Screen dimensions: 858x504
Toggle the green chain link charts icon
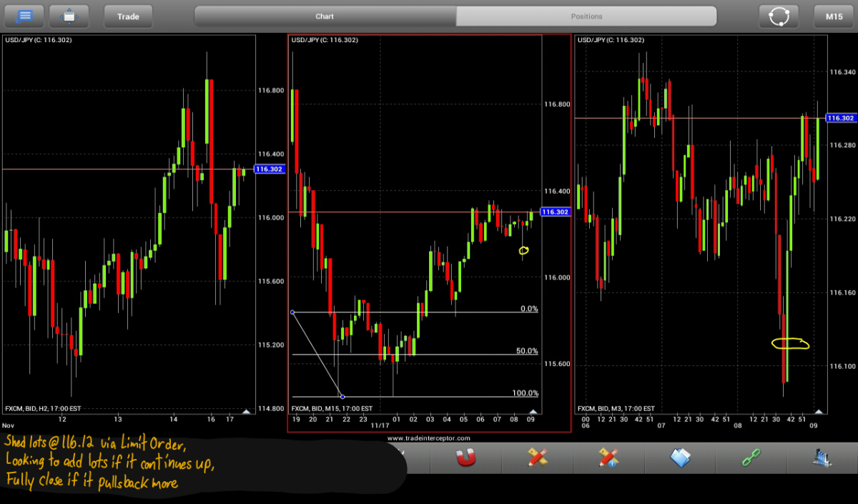pyautogui.click(x=751, y=458)
